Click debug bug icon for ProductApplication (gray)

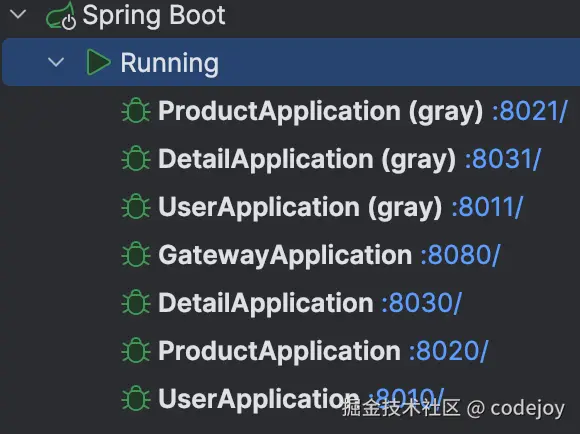click(136, 110)
